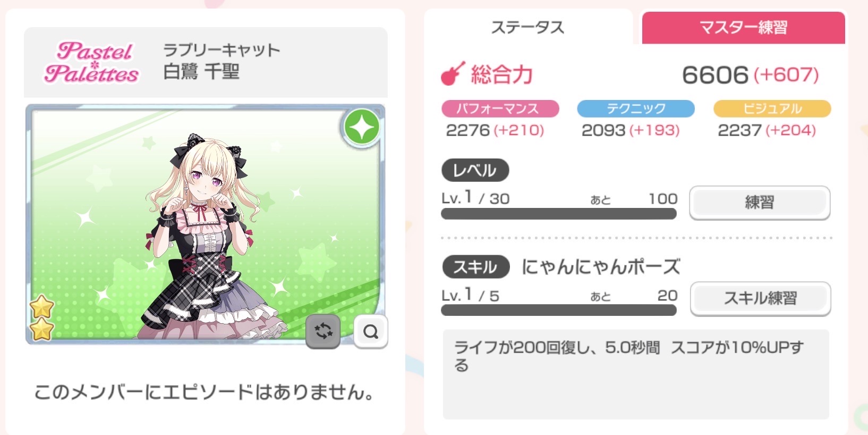The width and height of the screenshot is (868, 435).
Task: Switch to the マスター練習 tab
Action: pyautogui.click(x=743, y=28)
